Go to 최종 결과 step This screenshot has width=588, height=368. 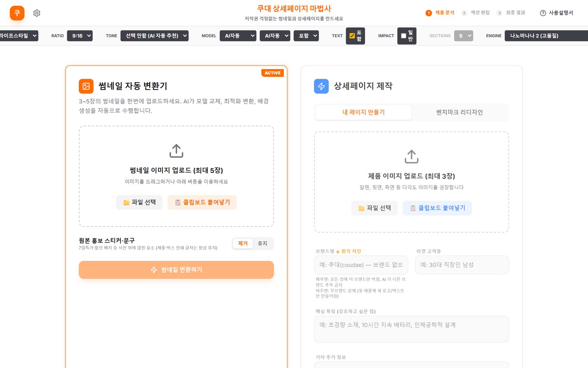pos(515,13)
